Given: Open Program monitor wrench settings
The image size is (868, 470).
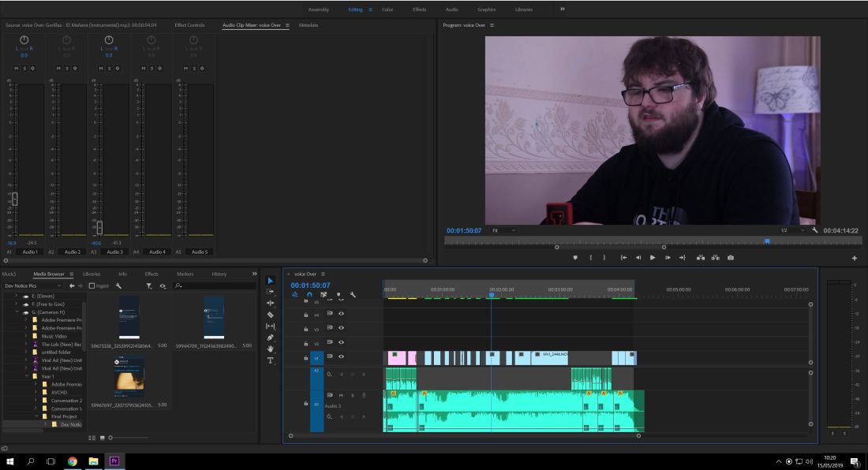Looking at the screenshot, I should point(815,230).
